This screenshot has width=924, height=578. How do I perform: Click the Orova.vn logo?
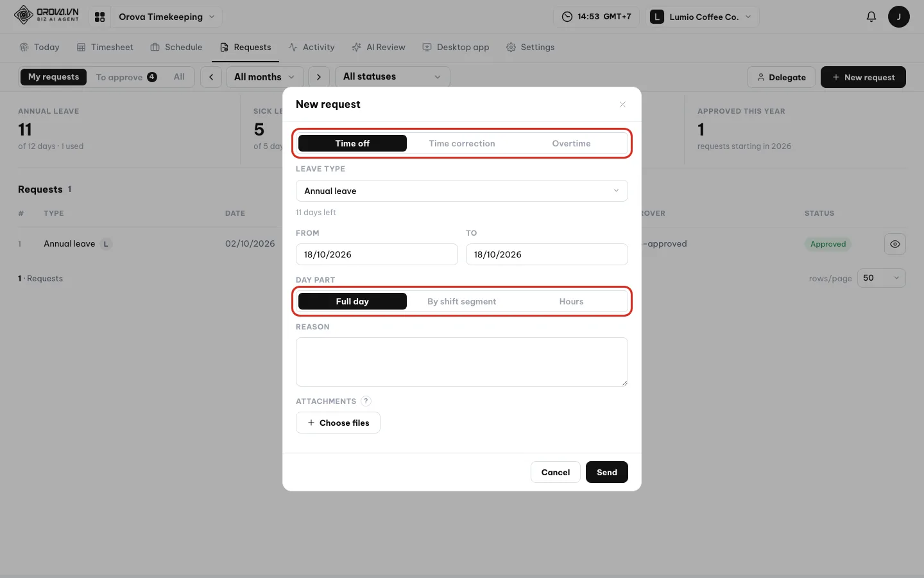tap(47, 15)
